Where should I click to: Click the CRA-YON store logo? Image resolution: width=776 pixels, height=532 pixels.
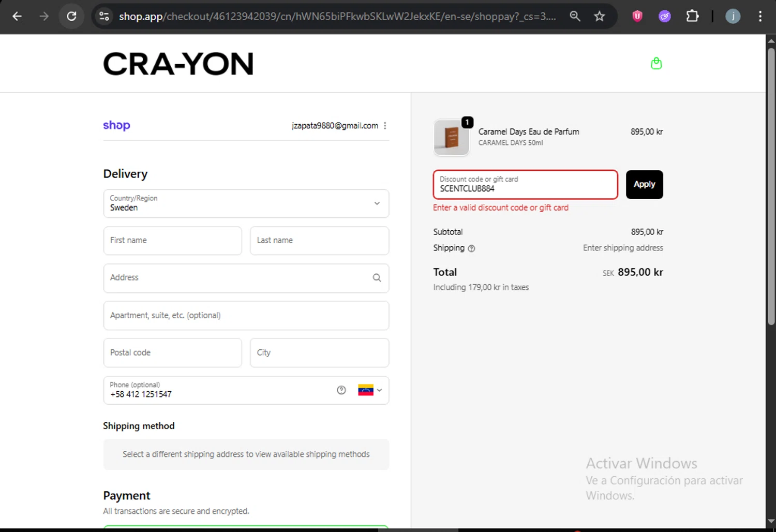(x=178, y=64)
